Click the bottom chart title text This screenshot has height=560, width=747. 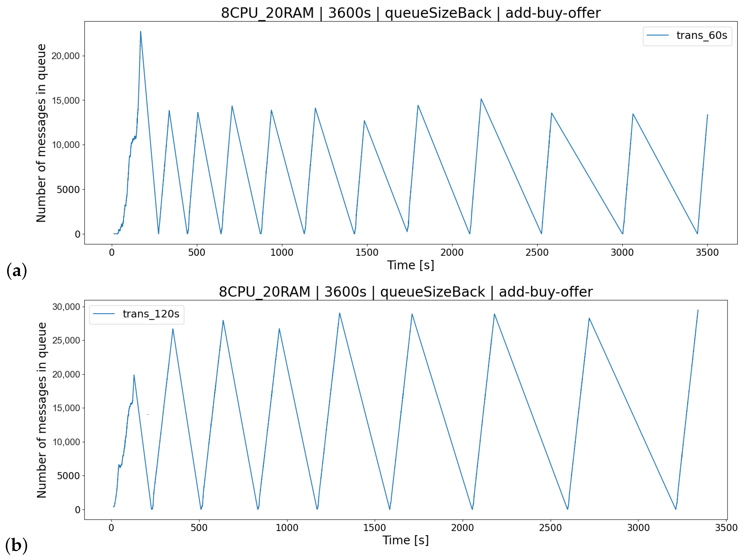pos(405,292)
